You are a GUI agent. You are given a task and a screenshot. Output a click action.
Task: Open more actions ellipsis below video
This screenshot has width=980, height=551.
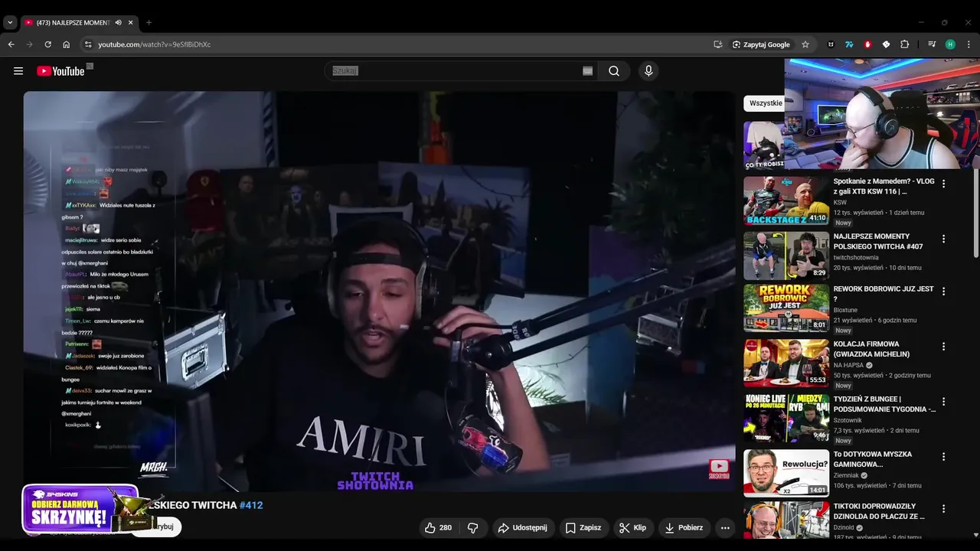[725, 527]
